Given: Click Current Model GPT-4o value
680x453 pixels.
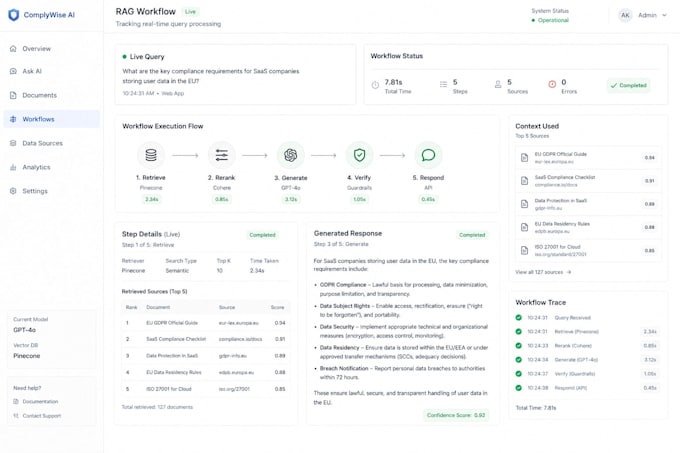Looking at the screenshot, I should 25,330.
